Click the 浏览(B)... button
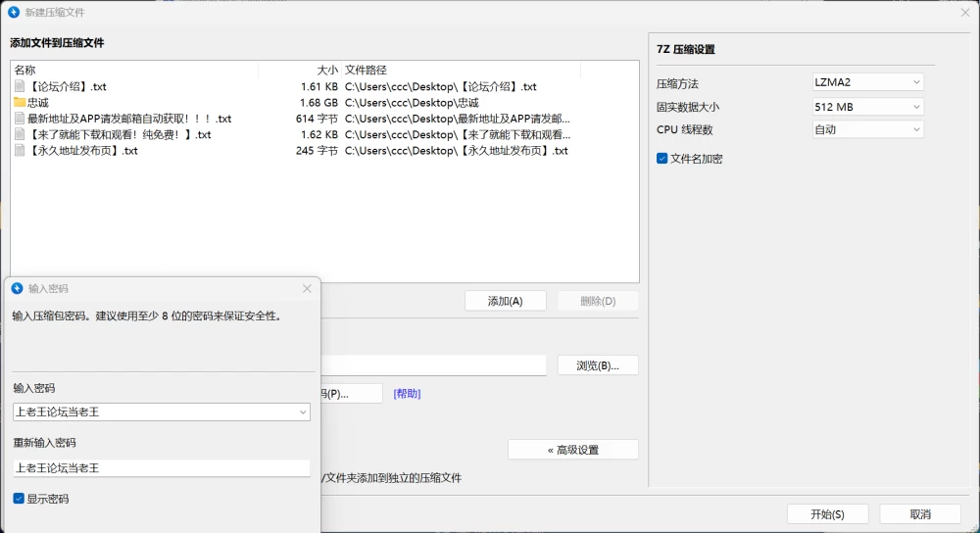The image size is (980, 533). click(x=598, y=365)
